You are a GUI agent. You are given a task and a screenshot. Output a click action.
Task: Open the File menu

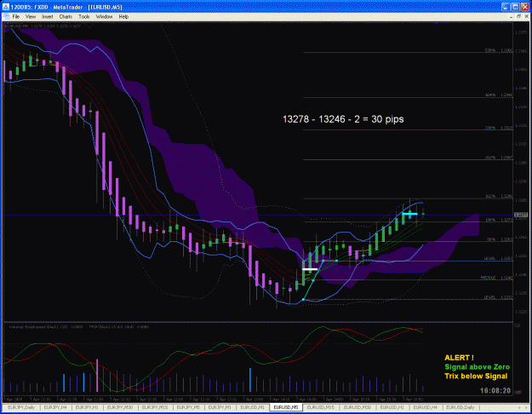15,17
